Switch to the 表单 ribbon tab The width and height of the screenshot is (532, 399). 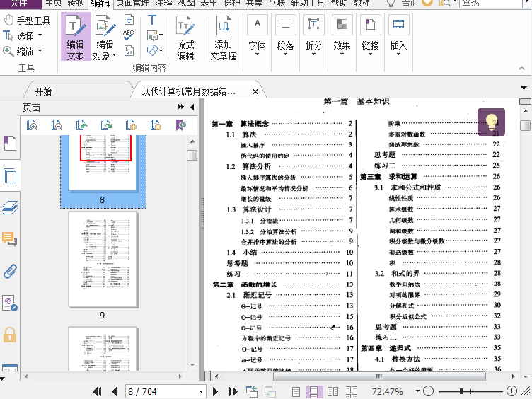[x=209, y=4]
